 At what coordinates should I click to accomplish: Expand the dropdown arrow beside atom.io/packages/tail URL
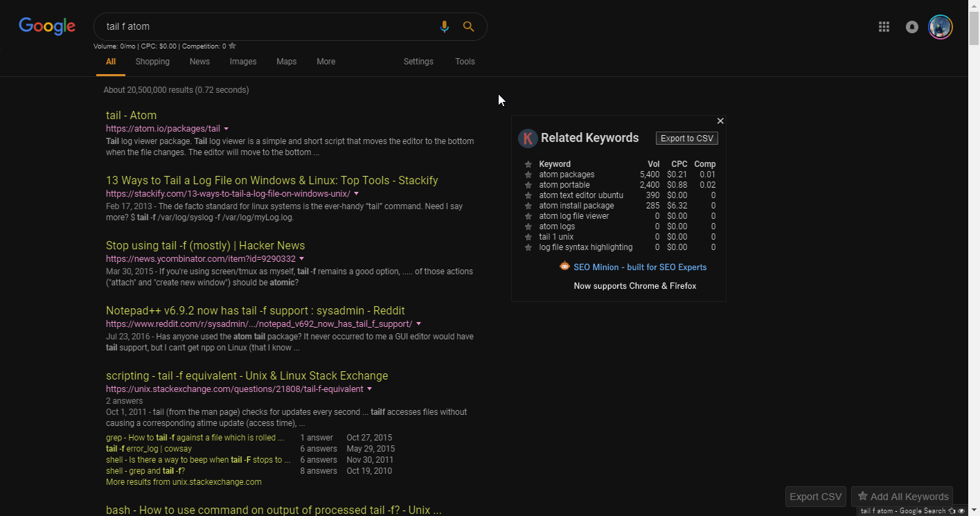(x=226, y=129)
